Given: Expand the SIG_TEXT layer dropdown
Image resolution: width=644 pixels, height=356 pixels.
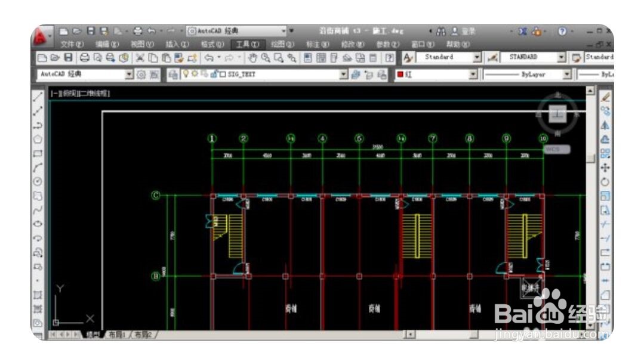Looking at the screenshot, I should pyautogui.click(x=343, y=74).
